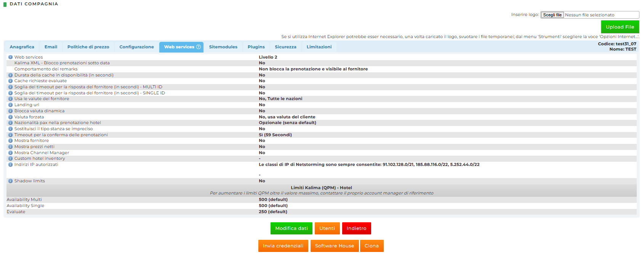Click info icon for Mostra fornitore
Viewport: 644px width, 263px height.
[x=10, y=140]
